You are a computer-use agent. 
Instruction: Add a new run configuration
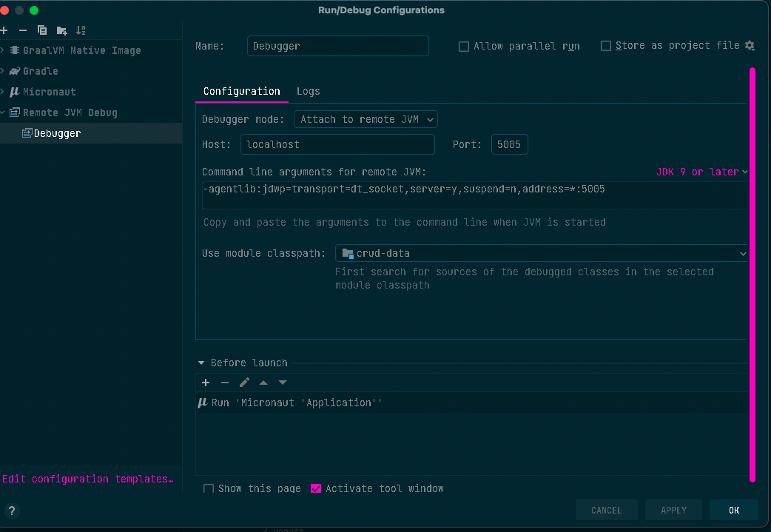[4, 30]
